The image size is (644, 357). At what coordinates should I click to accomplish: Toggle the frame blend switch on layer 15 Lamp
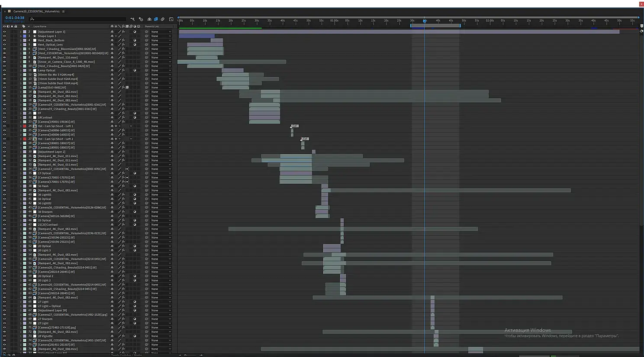pyautogui.click(x=127, y=88)
